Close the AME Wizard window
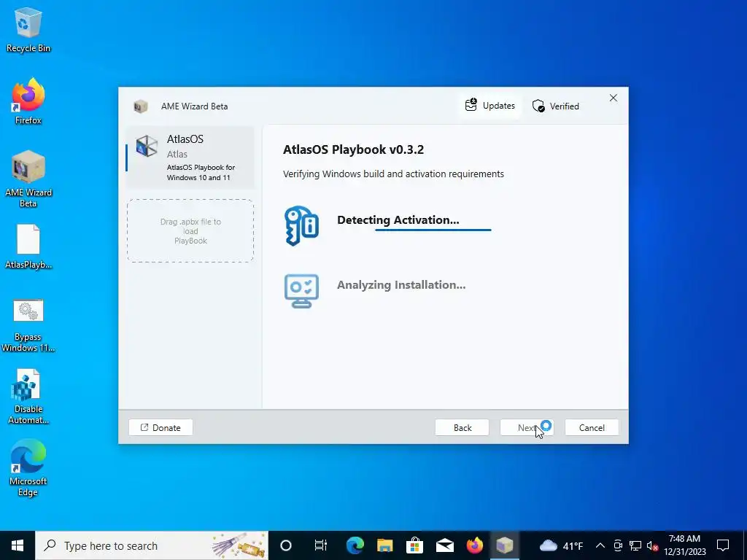 613,98
